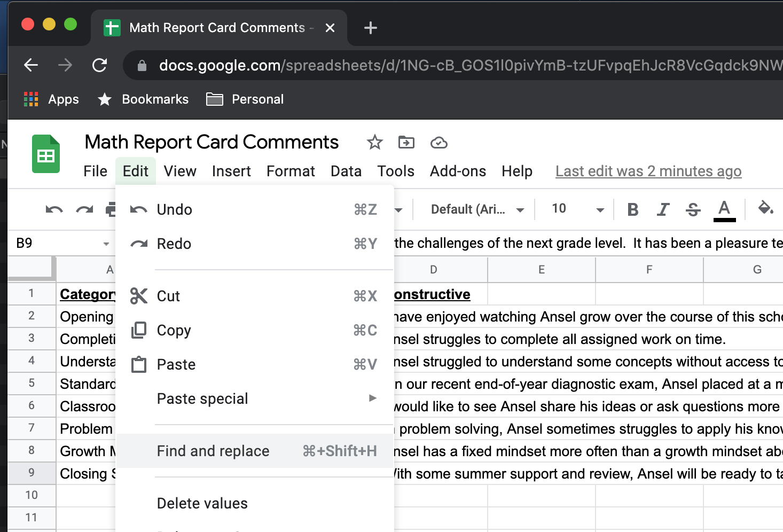Open the File menu

point(96,171)
